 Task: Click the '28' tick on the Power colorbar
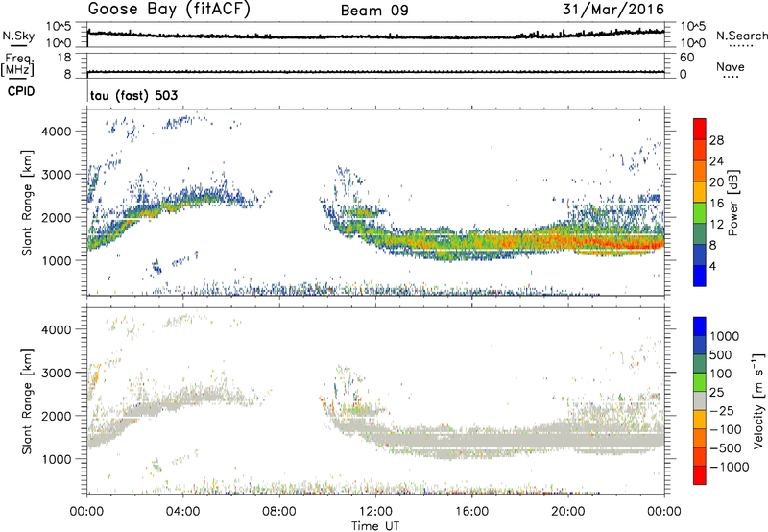[716, 140]
